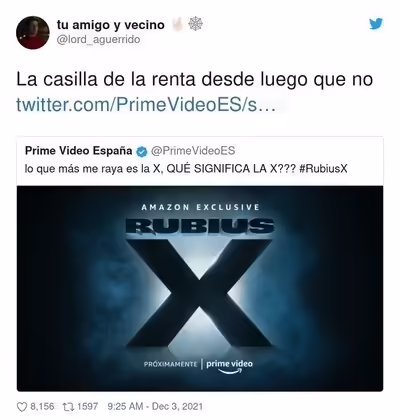This screenshot has width=400, height=420.
Task: Open the lord_aguerrido profile avatar
Action: (x=33, y=33)
